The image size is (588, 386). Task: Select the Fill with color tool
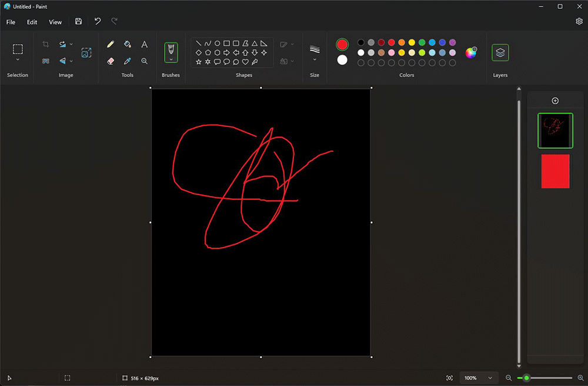point(128,44)
